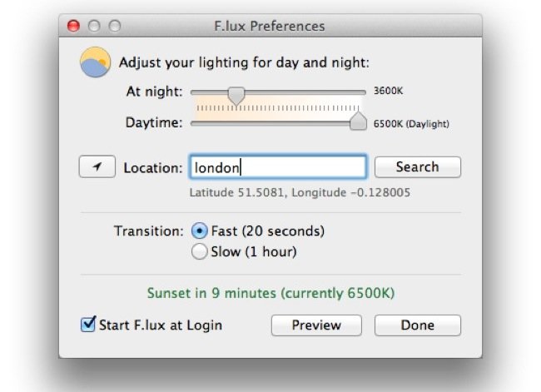This screenshot has width=541, height=392.
Task: Click the Preview button
Action: [316, 325]
